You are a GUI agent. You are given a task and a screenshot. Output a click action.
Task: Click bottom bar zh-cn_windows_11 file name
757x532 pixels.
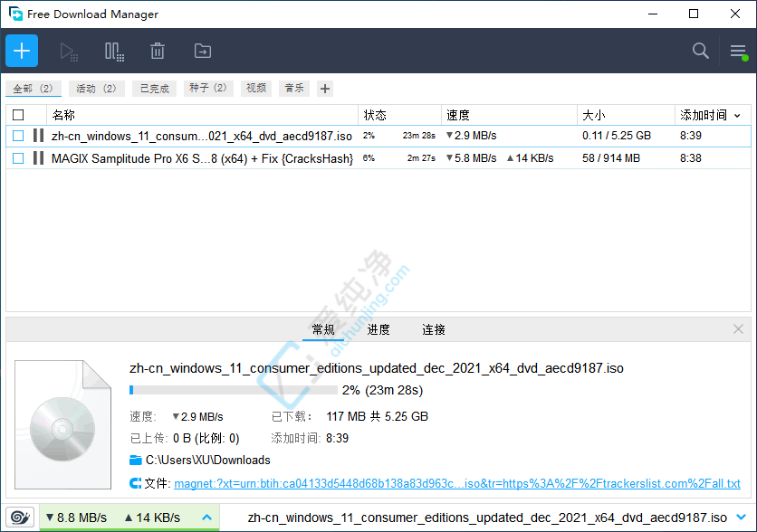487,518
